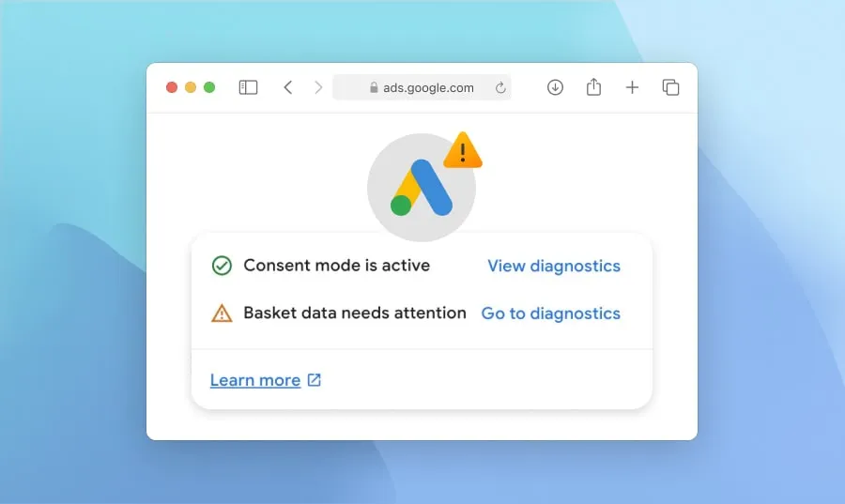Follow the Learn more link

tap(255, 380)
